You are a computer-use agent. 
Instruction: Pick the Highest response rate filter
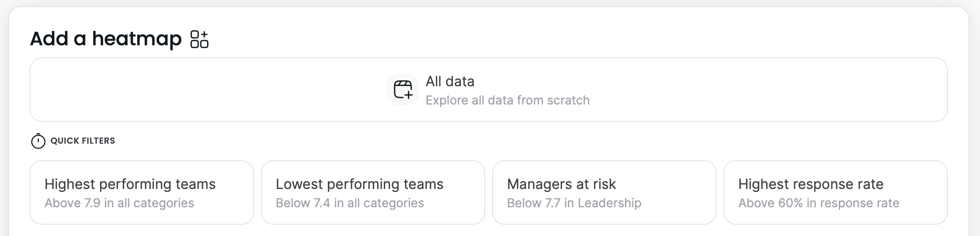[x=835, y=192]
